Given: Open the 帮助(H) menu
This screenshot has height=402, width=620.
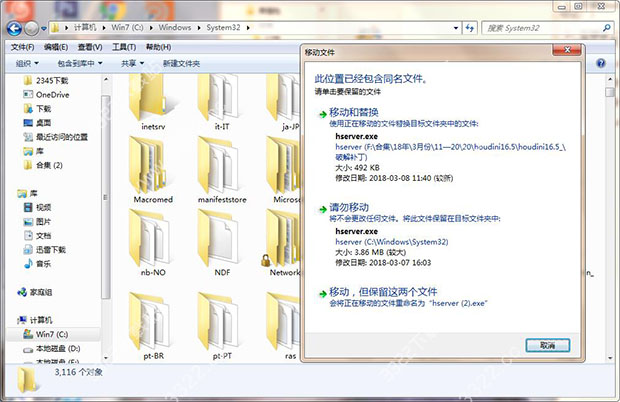Looking at the screenshot, I should pos(158,47).
